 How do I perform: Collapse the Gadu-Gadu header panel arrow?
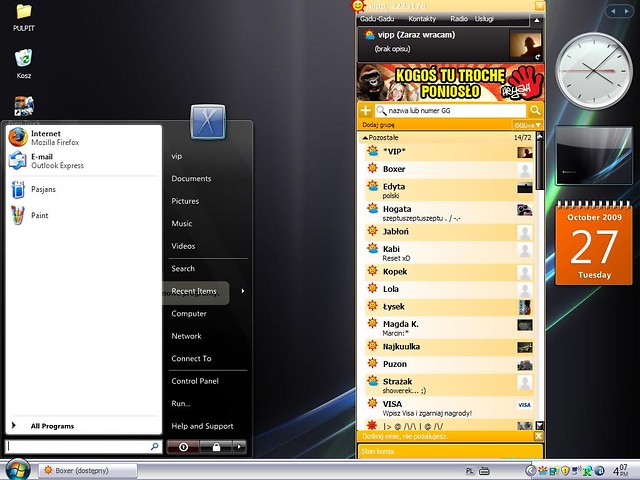tap(537, 20)
